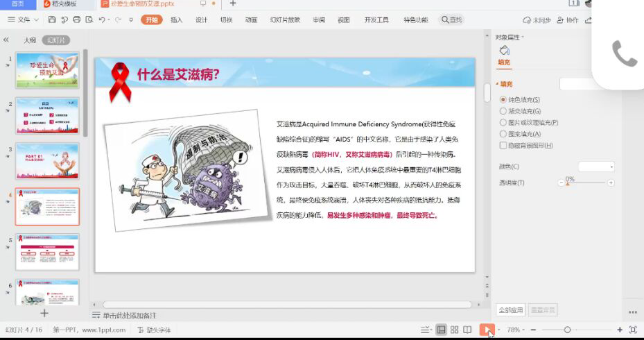Switch to the 动画 ribbon tab
Screen dimensions: 644x340
coord(251,20)
